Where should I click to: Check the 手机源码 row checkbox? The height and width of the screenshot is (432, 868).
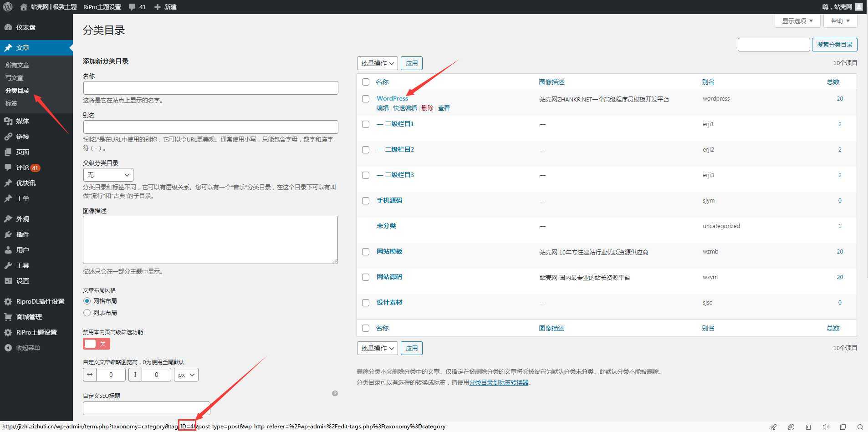coord(366,201)
